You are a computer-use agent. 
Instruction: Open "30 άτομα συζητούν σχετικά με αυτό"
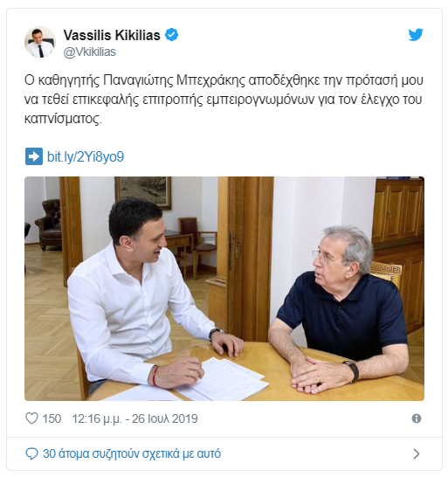[132, 453]
